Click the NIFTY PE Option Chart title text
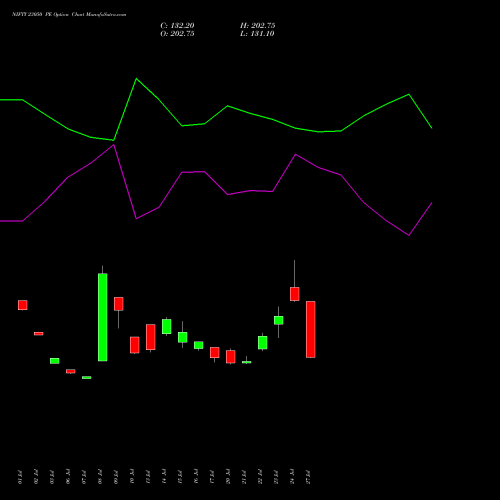This screenshot has height=500, width=500. [x=69, y=15]
